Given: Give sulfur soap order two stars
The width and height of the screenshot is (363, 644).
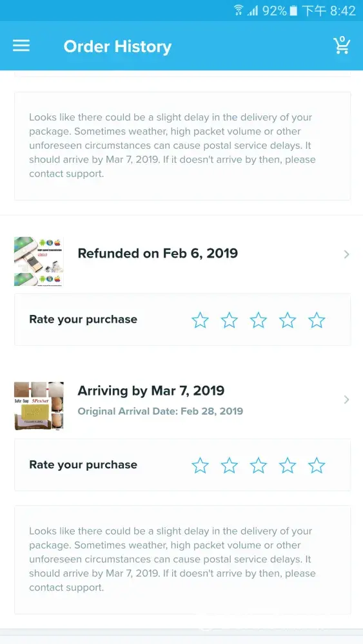Looking at the screenshot, I should 230,466.
